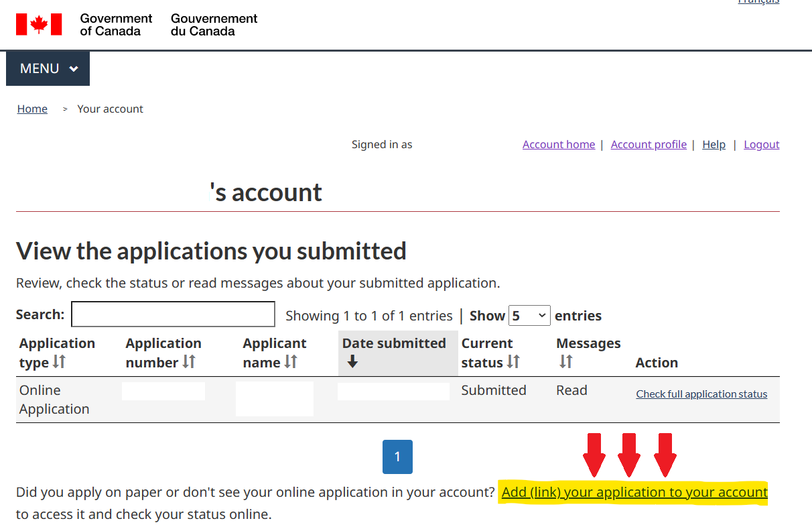Select page 1 pagination button
This screenshot has height=531, width=812.
point(397,457)
